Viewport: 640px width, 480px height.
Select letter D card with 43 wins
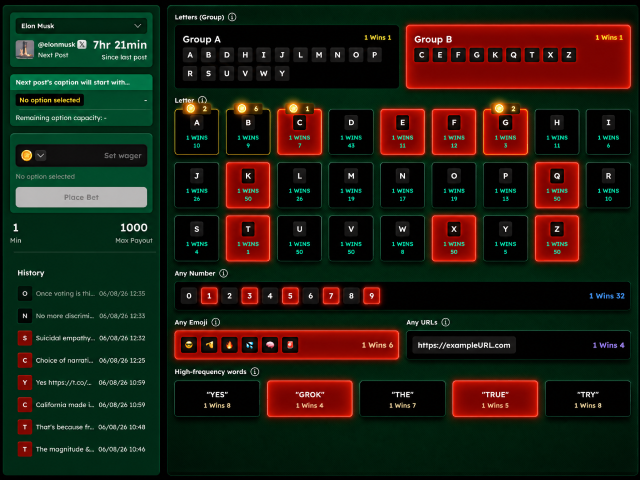click(351, 132)
